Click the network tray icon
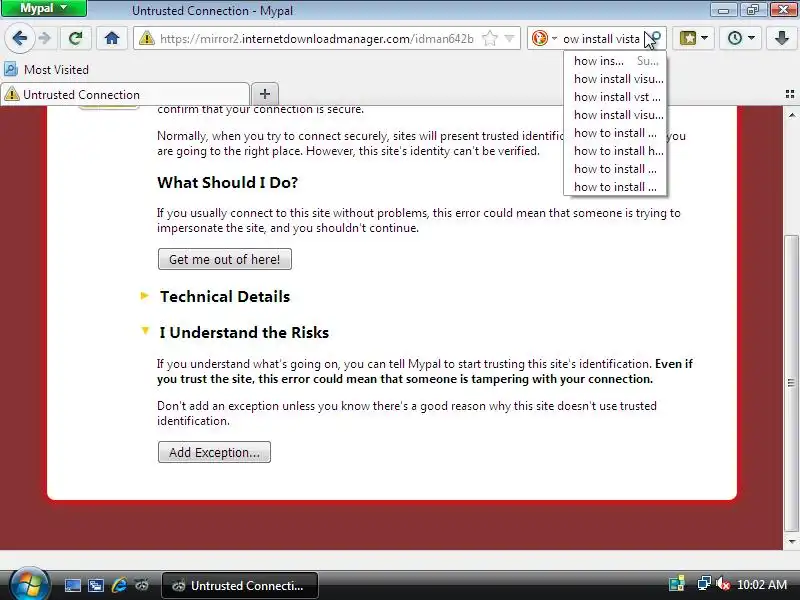Screen dimensions: 800x600 coord(704,583)
